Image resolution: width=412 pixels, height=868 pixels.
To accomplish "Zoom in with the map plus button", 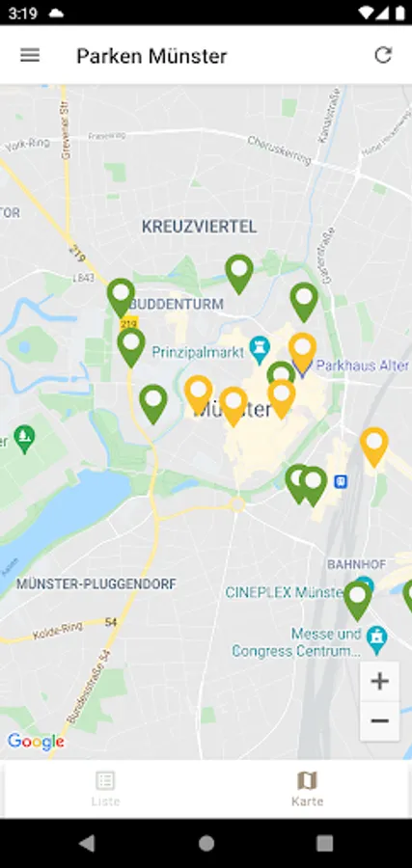I will point(379,681).
